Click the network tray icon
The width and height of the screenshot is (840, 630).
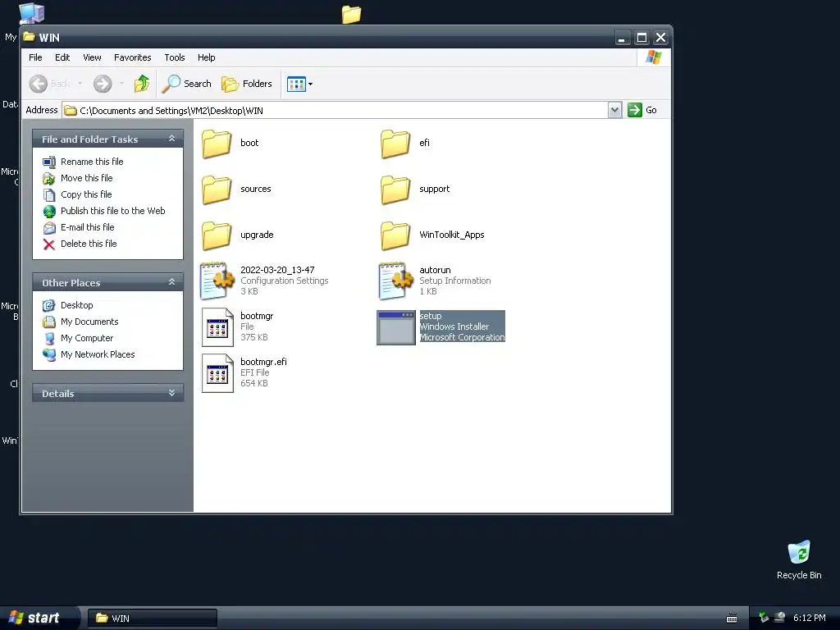pos(779,617)
